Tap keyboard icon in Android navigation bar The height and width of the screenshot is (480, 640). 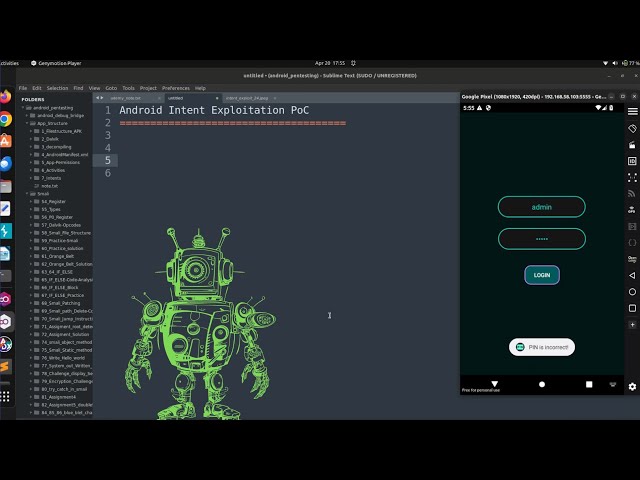tap(613, 384)
